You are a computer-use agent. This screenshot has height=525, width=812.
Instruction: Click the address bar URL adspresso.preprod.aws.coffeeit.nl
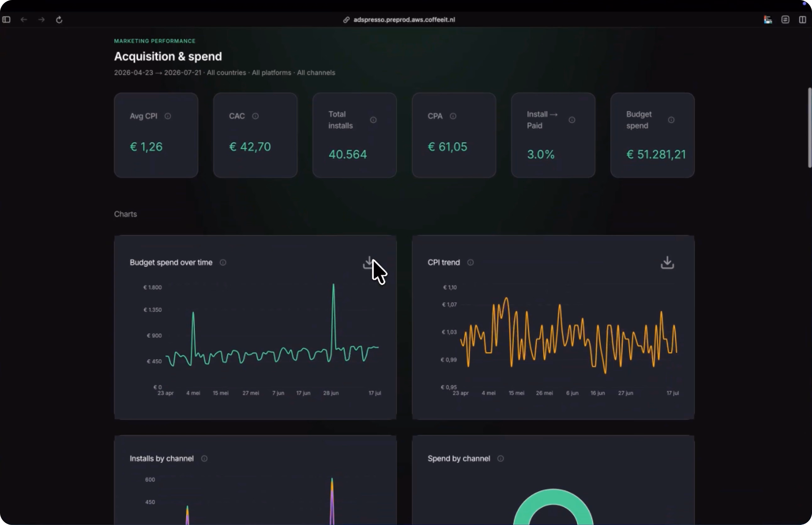coord(404,20)
